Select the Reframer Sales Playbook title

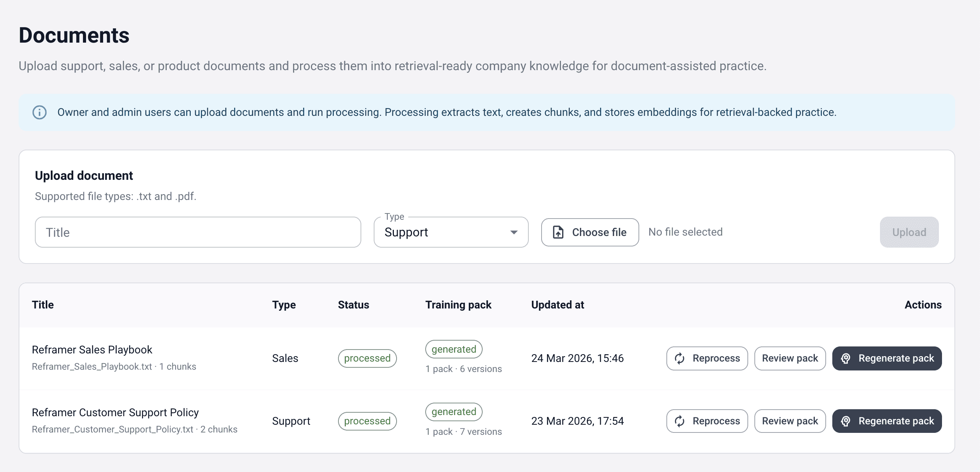[92, 350]
